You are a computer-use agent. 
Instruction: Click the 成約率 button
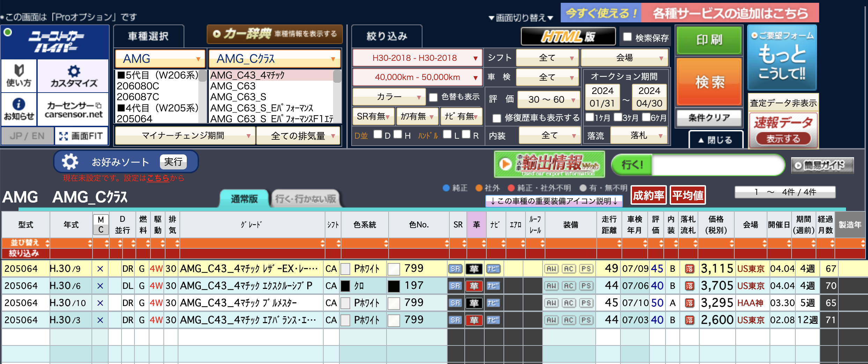[649, 195]
